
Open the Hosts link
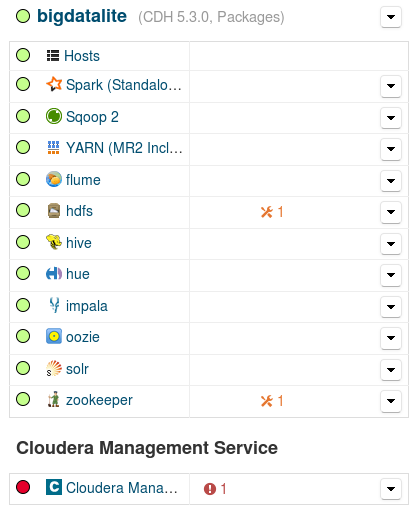82,56
